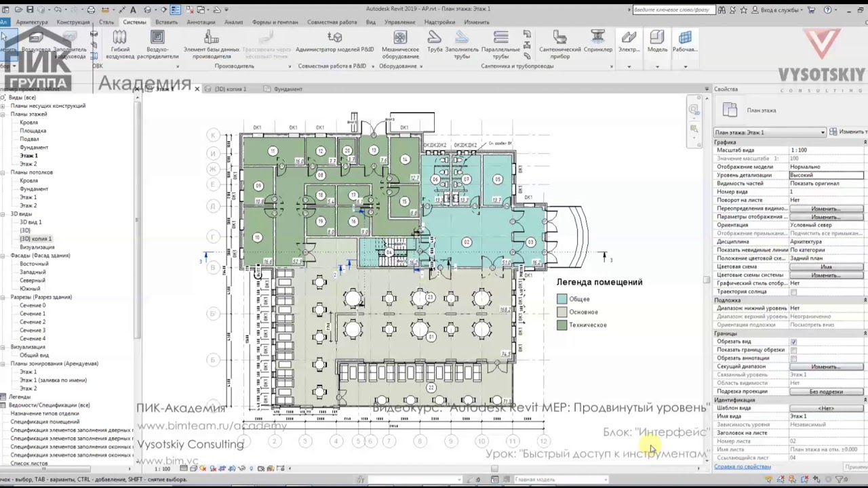
Task: Open the Системы ribbon tab
Action: pyautogui.click(x=134, y=22)
